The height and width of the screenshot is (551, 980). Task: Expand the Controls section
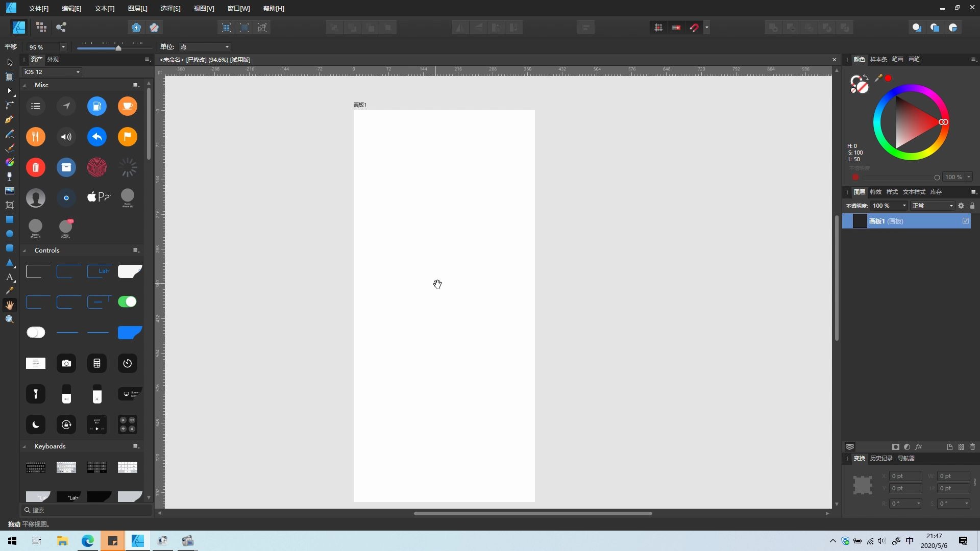[x=26, y=249]
